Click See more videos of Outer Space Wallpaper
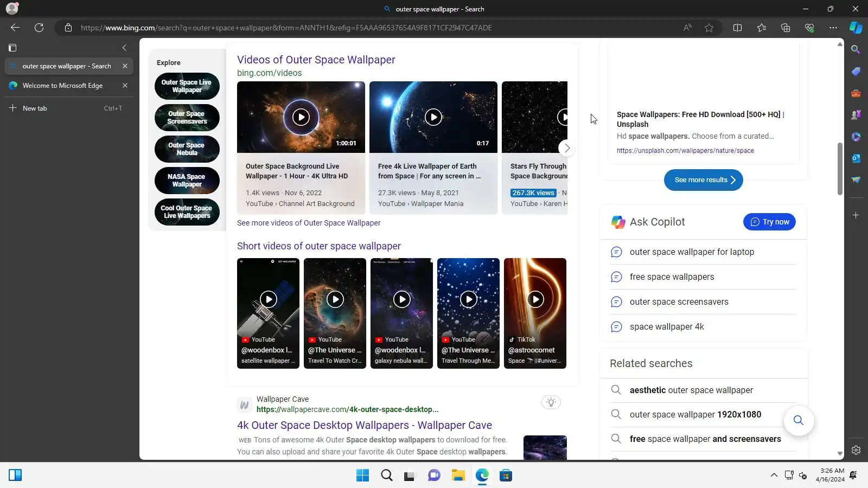The width and height of the screenshot is (868, 488). click(x=309, y=223)
